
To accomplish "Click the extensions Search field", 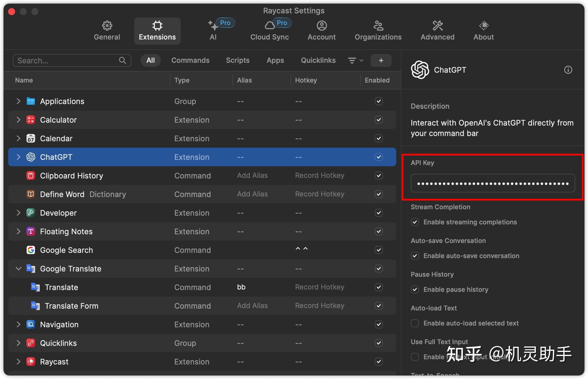I will click(72, 60).
